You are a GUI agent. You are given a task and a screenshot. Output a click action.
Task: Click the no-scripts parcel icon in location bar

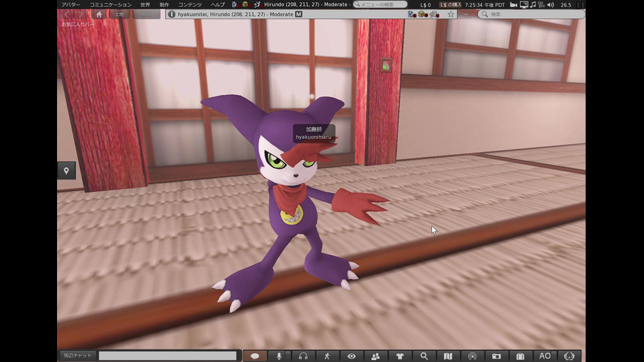[x=413, y=14]
